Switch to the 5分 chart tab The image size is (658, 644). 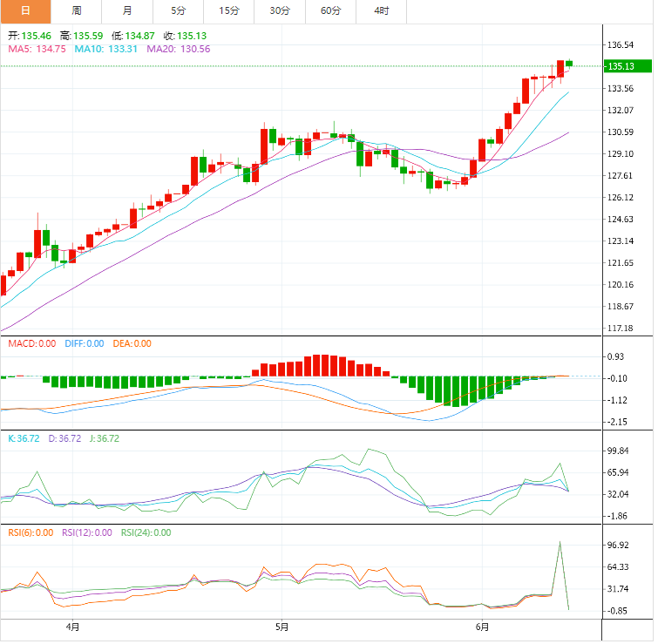click(x=178, y=10)
